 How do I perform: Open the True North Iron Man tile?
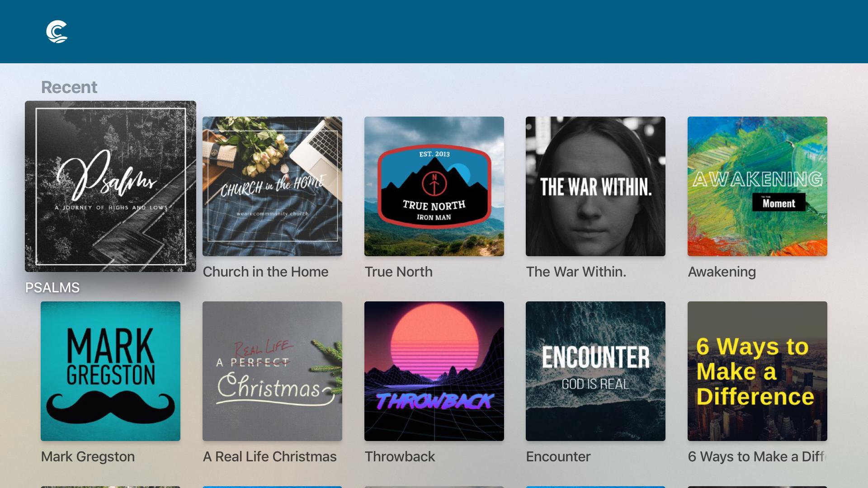pos(434,186)
